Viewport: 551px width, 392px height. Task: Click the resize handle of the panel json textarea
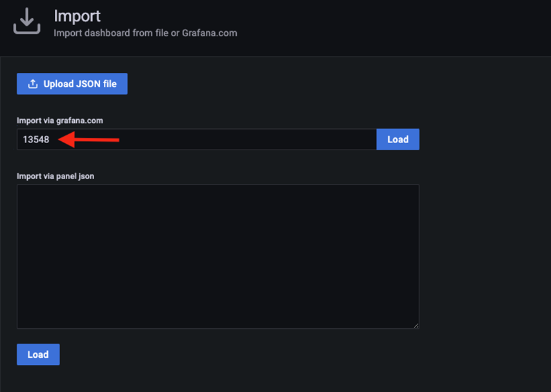tap(416, 326)
